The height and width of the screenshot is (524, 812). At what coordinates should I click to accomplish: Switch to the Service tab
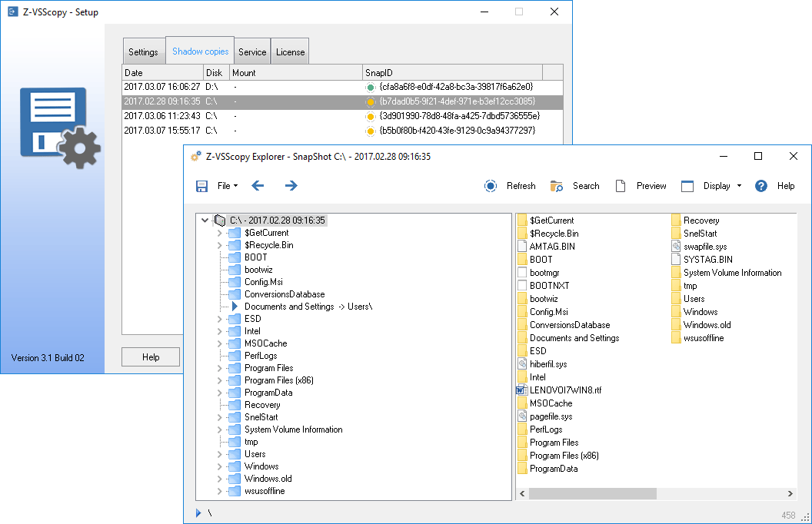click(x=252, y=52)
